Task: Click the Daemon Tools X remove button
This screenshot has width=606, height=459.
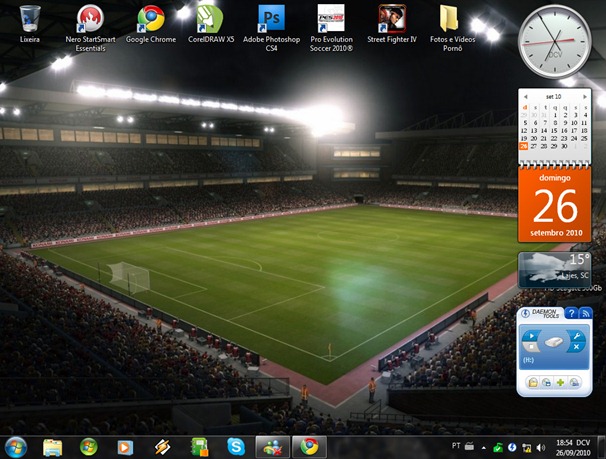Action: pos(576,347)
